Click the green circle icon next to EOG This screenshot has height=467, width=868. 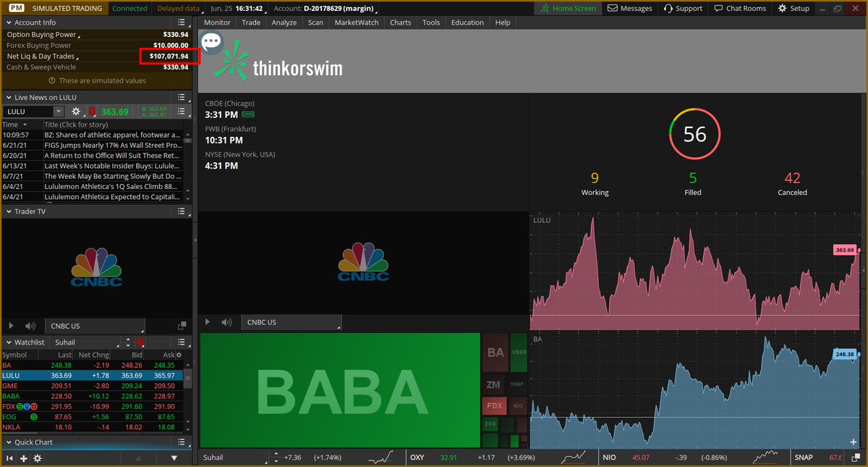(34, 417)
